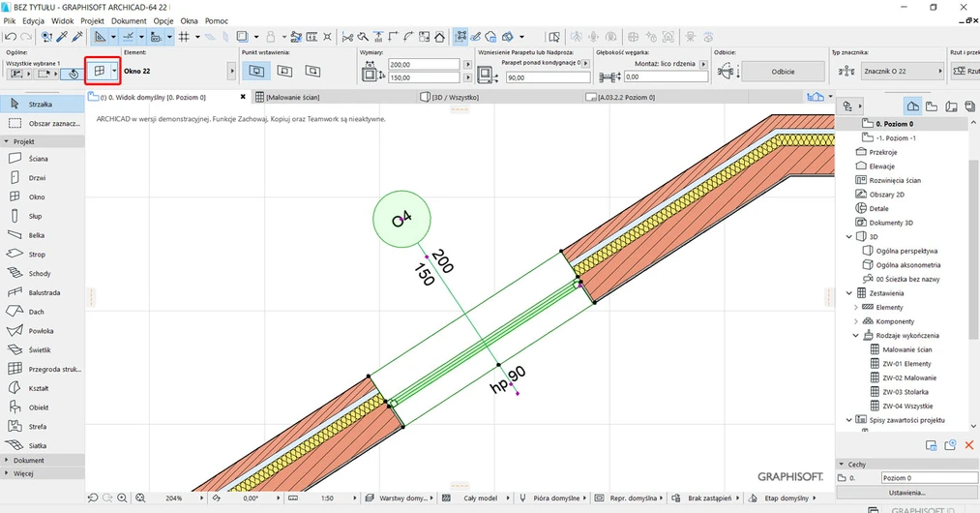Choose the Świetlik skylight tool
Image resolution: width=980 pixels, height=513 pixels.
[43, 349]
